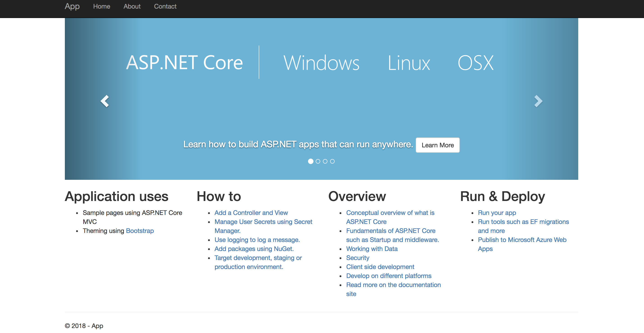The width and height of the screenshot is (644, 333).
Task: Open Target development, staging or production link
Action: (258, 262)
